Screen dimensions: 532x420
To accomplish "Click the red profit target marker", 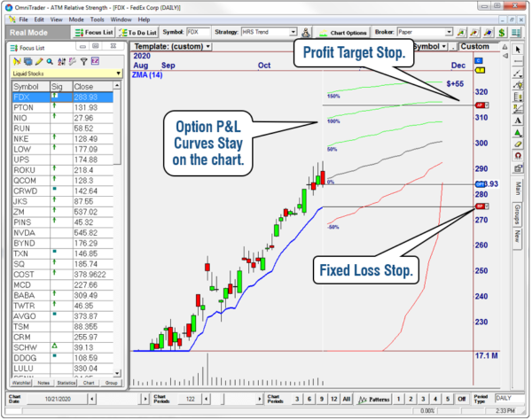I will (480, 105).
